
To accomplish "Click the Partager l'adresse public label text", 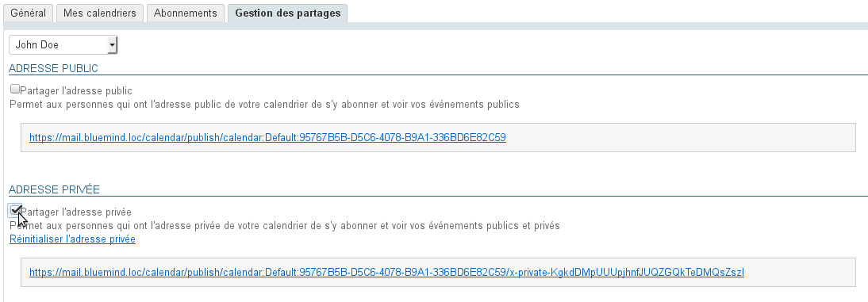I will point(76,90).
